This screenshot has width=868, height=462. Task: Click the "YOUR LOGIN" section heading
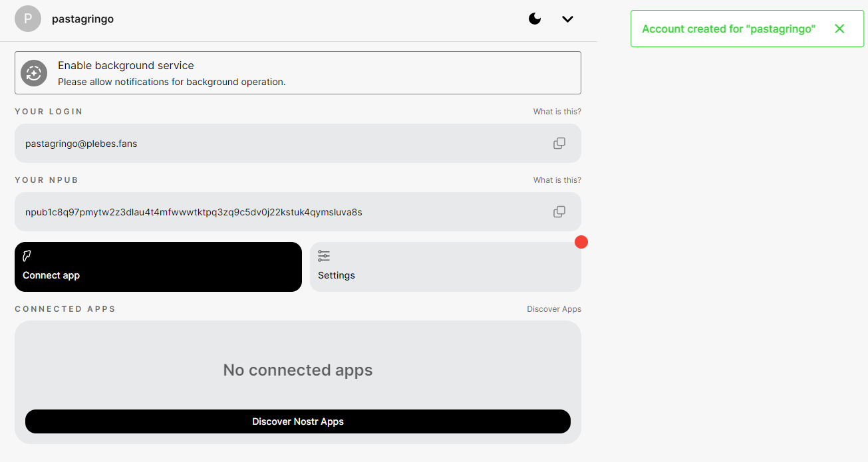(x=49, y=112)
